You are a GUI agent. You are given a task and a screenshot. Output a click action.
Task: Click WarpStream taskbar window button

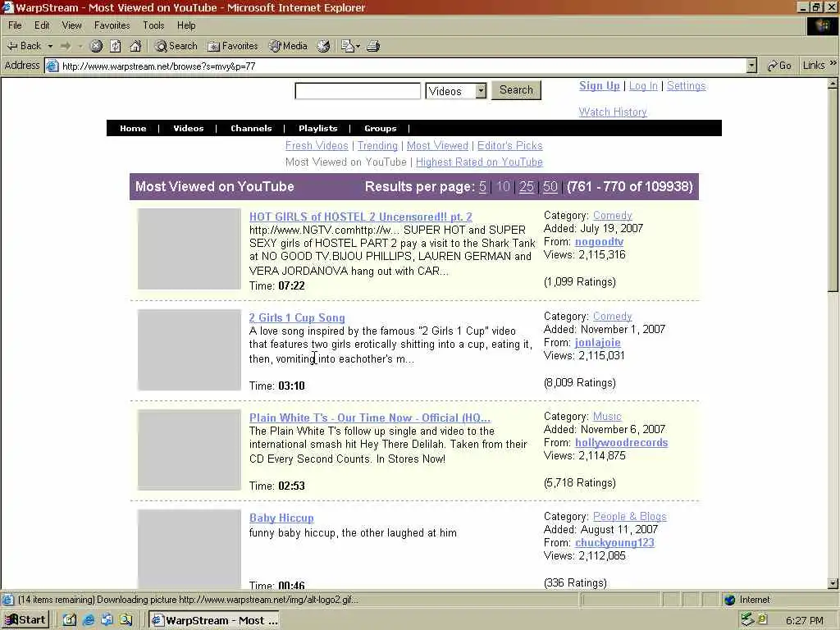point(214,620)
